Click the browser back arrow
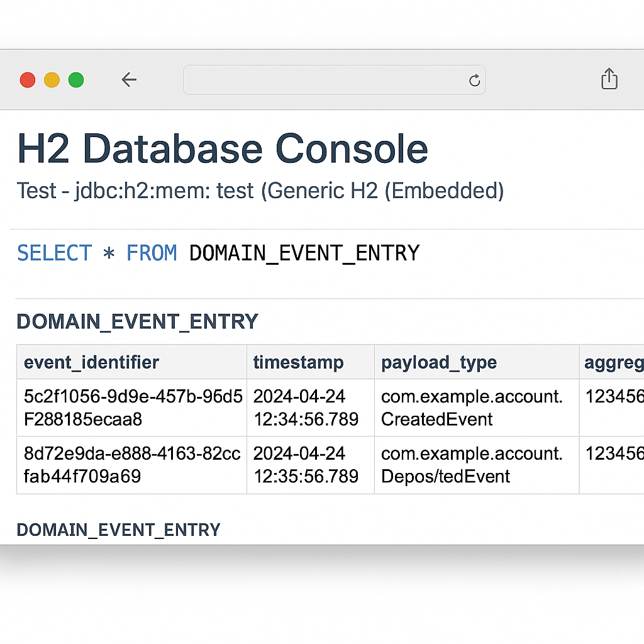This screenshot has width=644, height=644. point(130,79)
